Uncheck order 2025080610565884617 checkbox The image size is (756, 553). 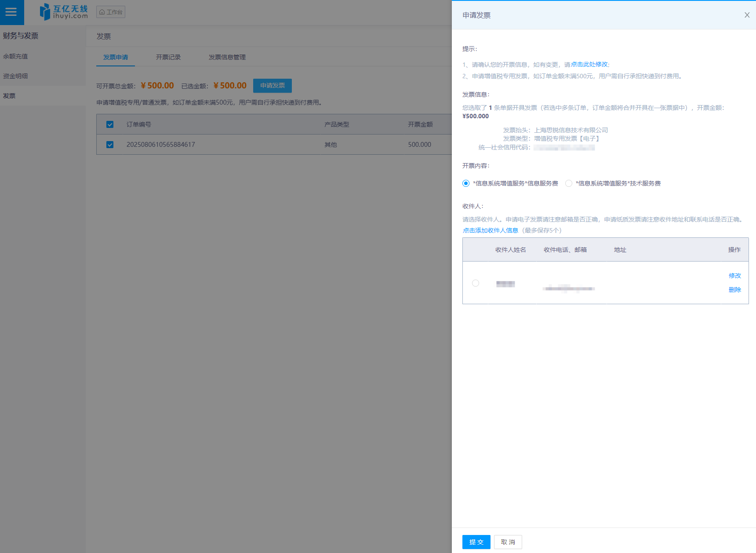pyautogui.click(x=110, y=145)
